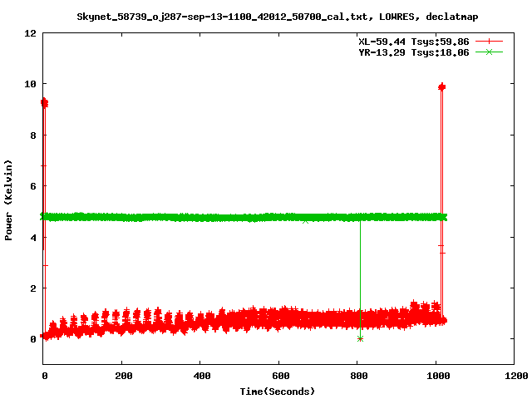Select the 12 tick label on y-axis
Image resolution: width=532 pixels, height=399 pixels.
click(x=29, y=33)
